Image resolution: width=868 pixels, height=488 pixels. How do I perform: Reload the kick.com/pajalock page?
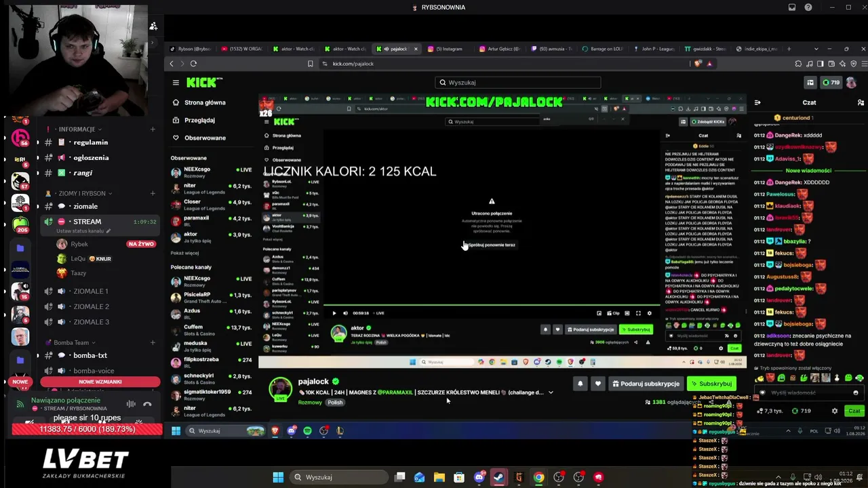193,64
